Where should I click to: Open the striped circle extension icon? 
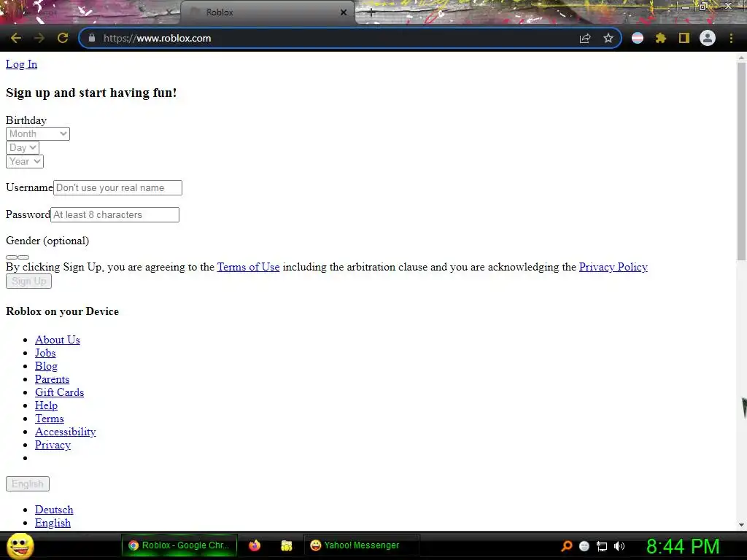638,38
